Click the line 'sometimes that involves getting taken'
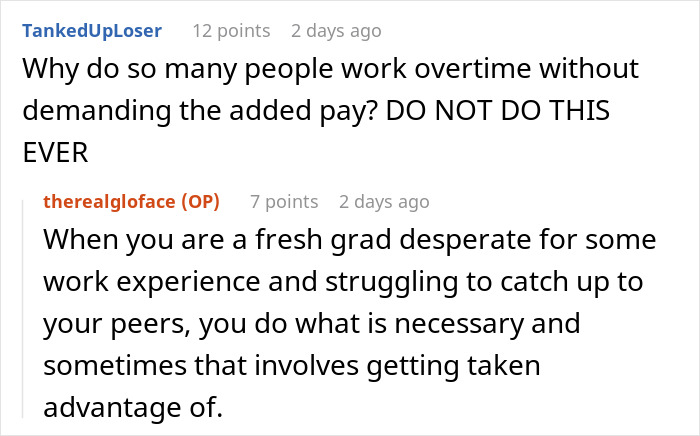Viewport: 700px width, 436px height. pos(291,366)
